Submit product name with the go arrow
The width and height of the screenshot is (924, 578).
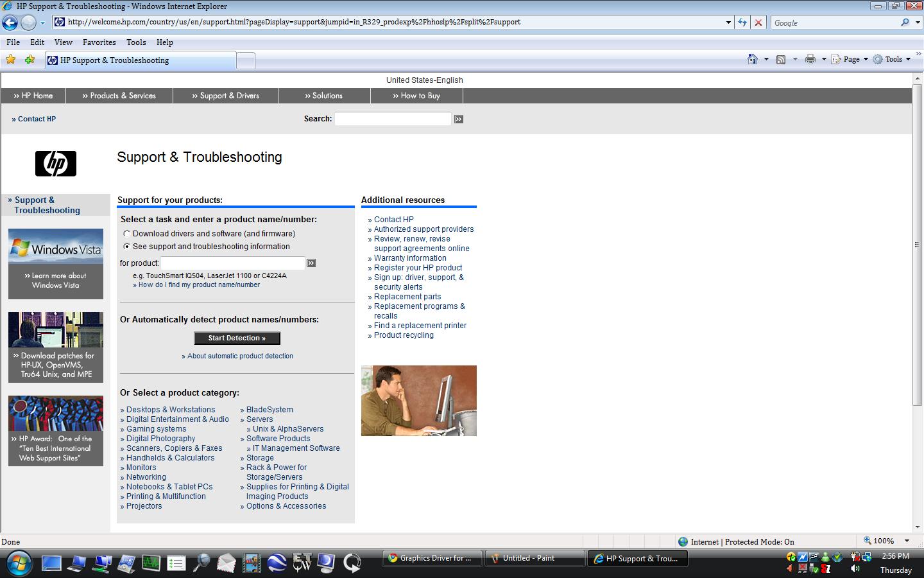point(311,263)
